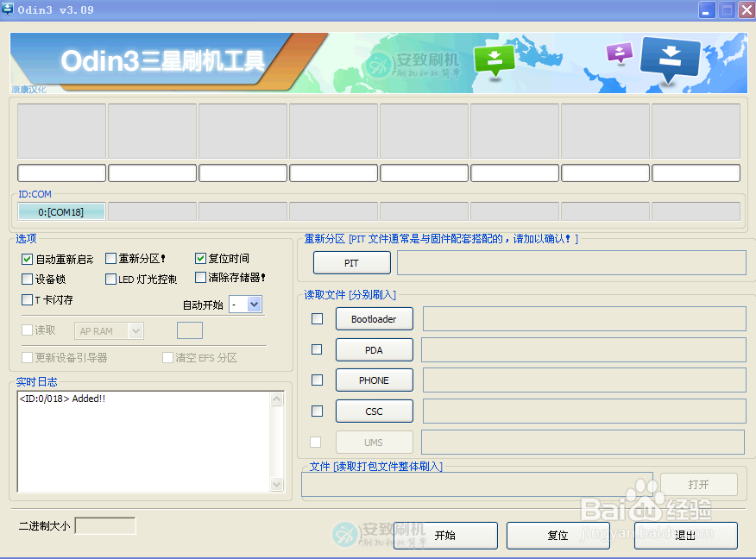Select the 0:[COM18] port slot
The image size is (756, 559).
coord(61,211)
